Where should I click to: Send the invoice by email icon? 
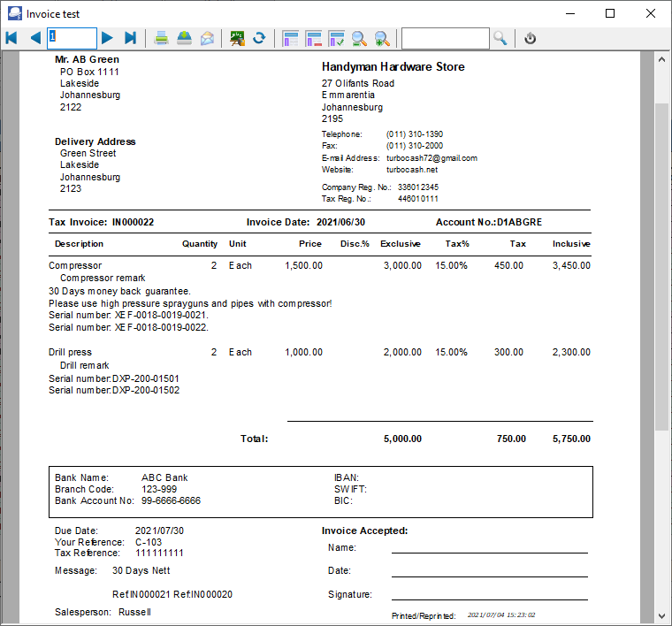[x=207, y=38]
